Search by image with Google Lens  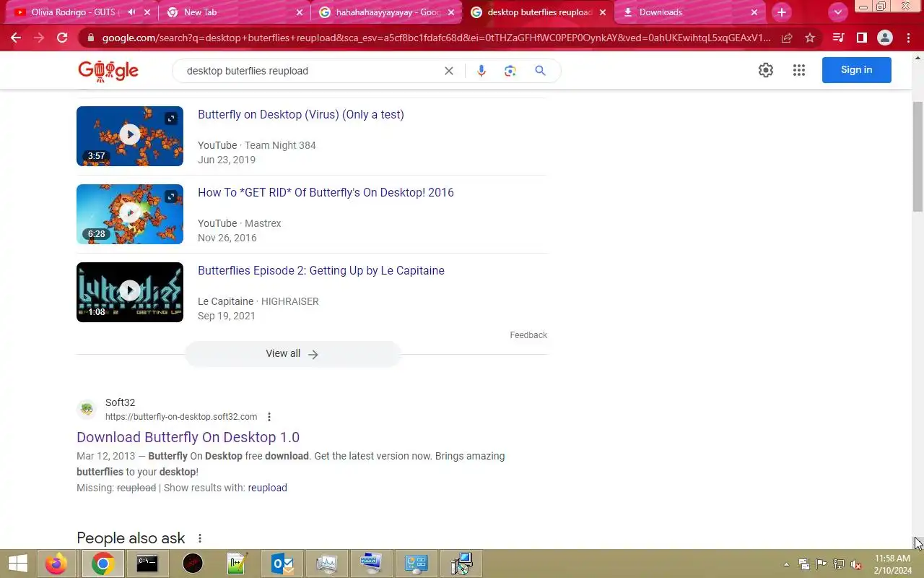510,71
